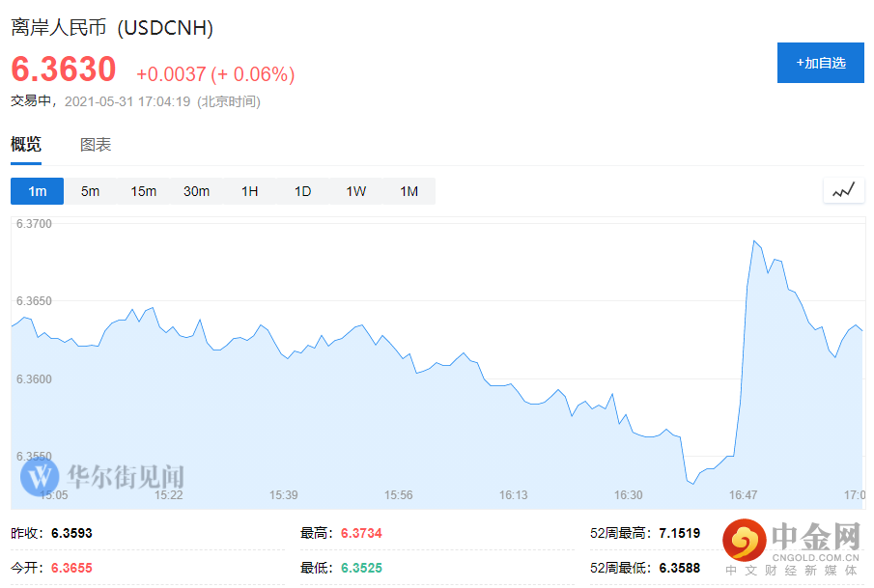
Task: Click the 16:47 time axis label
Action: [743, 495]
